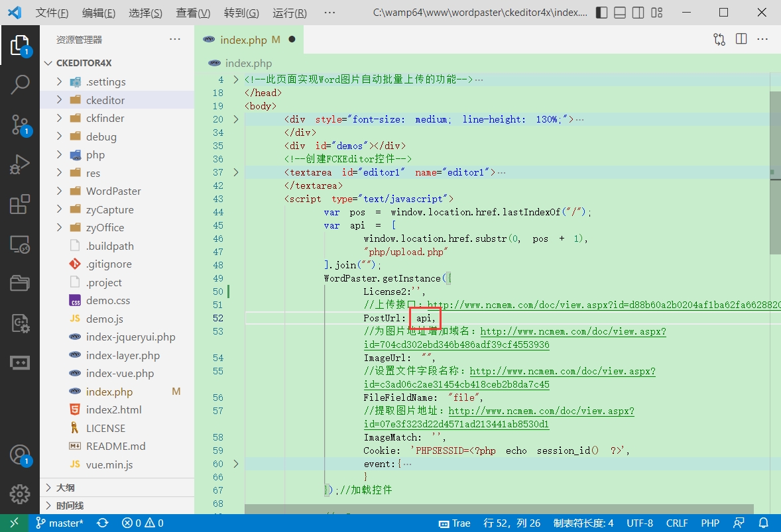
Task: Open the Run and Debug view
Action: [x=20, y=164]
